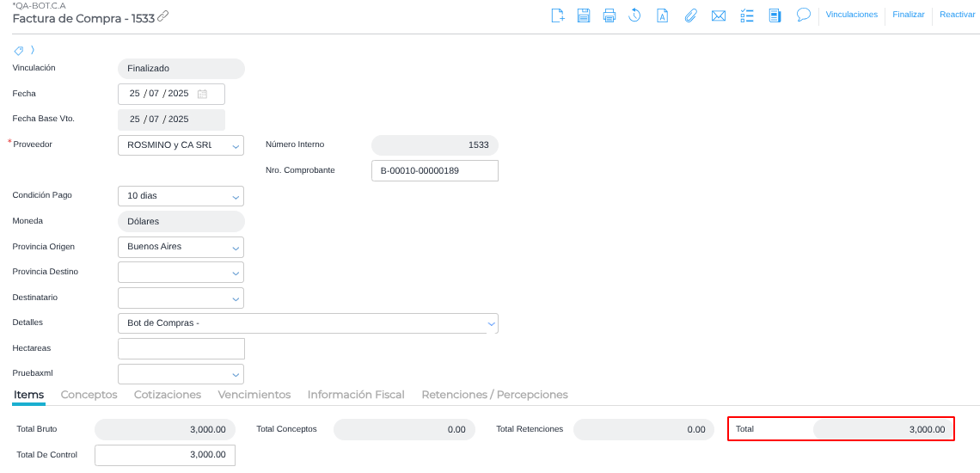Click the new document icon

pyautogui.click(x=558, y=15)
